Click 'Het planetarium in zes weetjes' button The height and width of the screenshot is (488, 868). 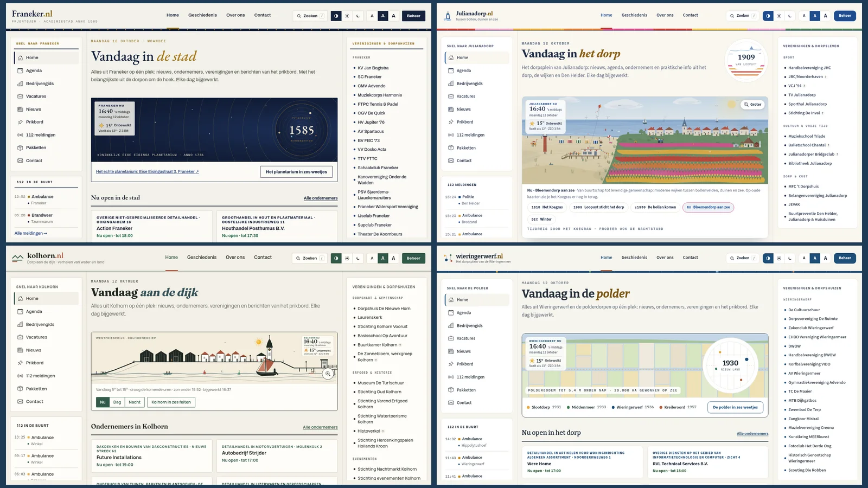pyautogui.click(x=296, y=172)
